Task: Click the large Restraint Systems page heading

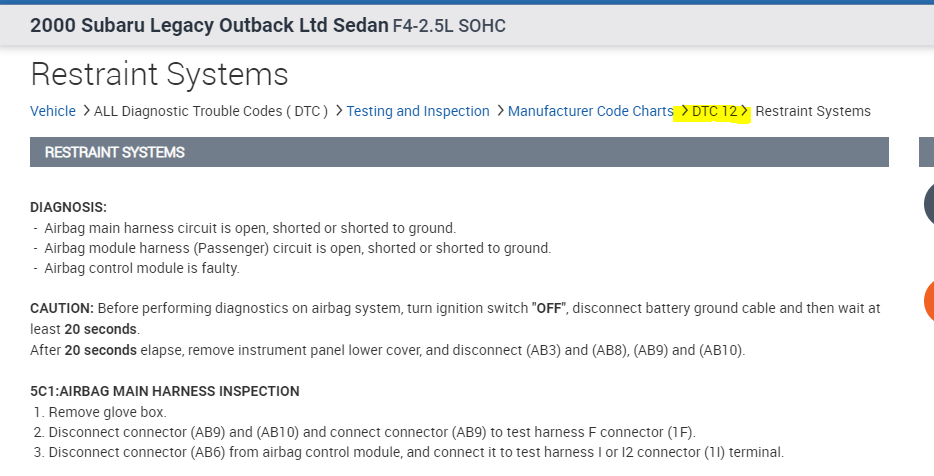Action: [x=159, y=74]
